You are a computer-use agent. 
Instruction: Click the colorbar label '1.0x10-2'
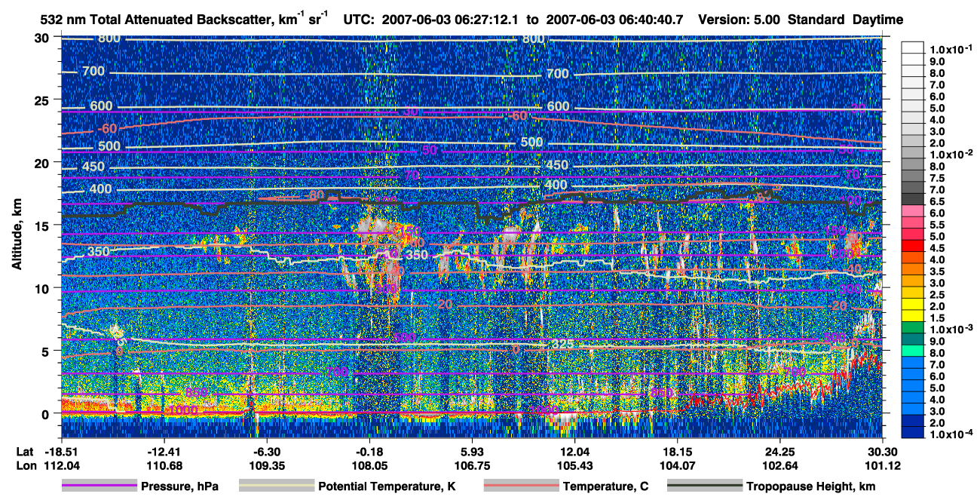[x=950, y=155]
